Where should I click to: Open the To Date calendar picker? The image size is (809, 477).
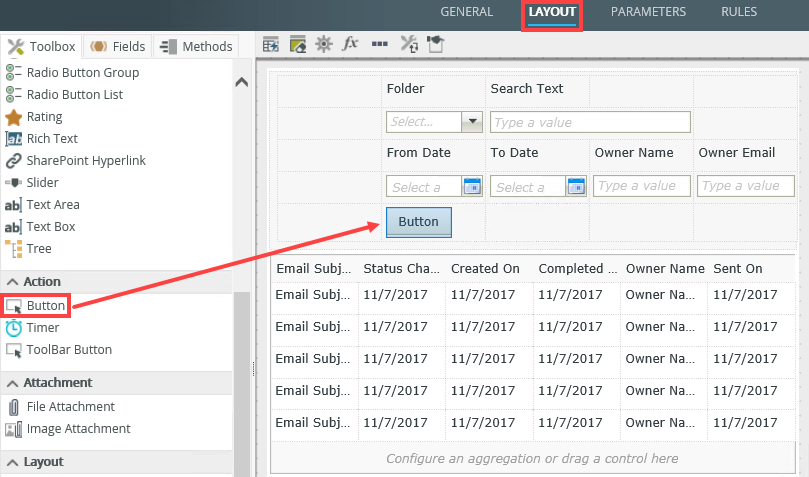576,186
